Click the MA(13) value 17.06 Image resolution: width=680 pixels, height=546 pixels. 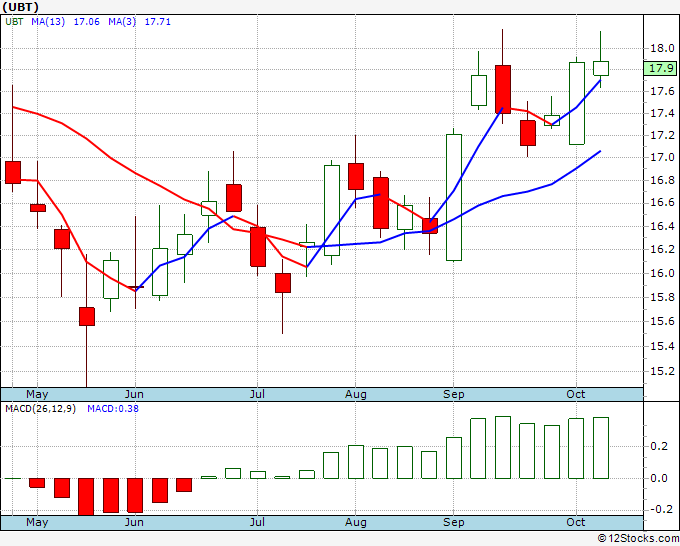point(87,22)
